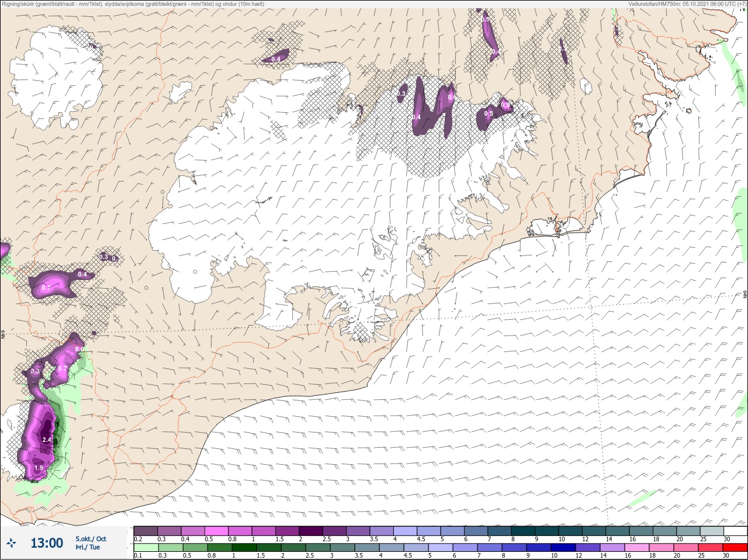This screenshot has width=748, height=560.
Task: Select the bottom legend dark green swatch between 1 and 1.5
Action: [x=245, y=548]
